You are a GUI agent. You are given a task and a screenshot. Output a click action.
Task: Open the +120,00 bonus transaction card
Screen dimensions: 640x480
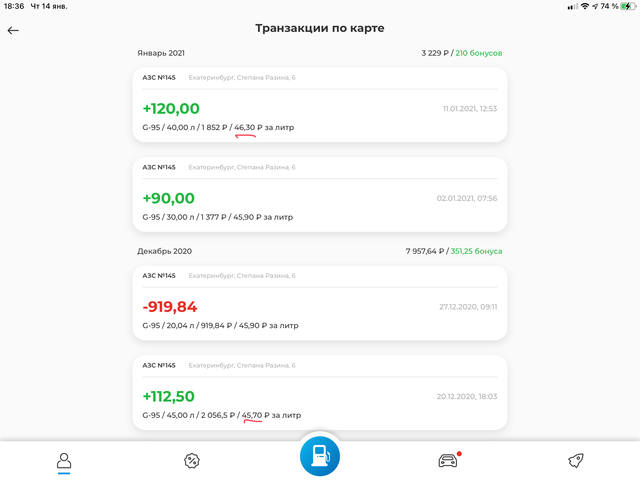pyautogui.click(x=320, y=105)
